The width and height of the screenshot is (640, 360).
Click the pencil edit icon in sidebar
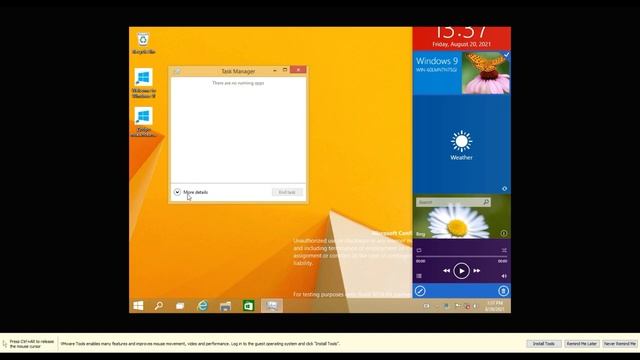[420, 291]
